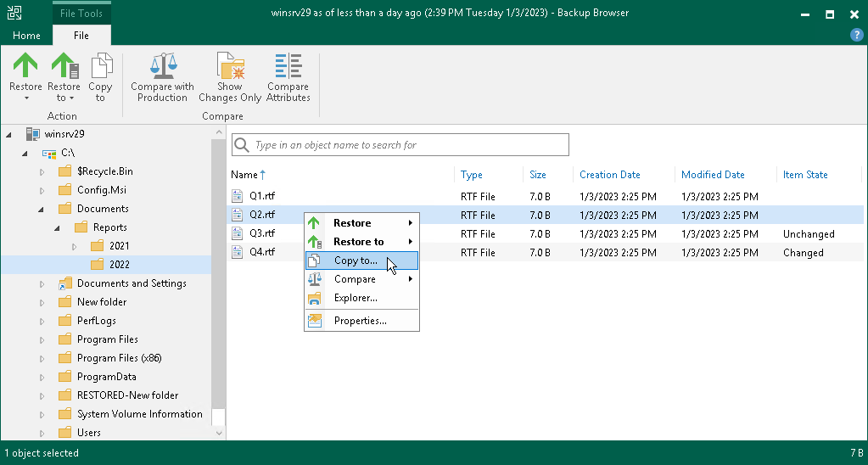
Task: Collapse the C:\ drive node
Action: pos(25,154)
